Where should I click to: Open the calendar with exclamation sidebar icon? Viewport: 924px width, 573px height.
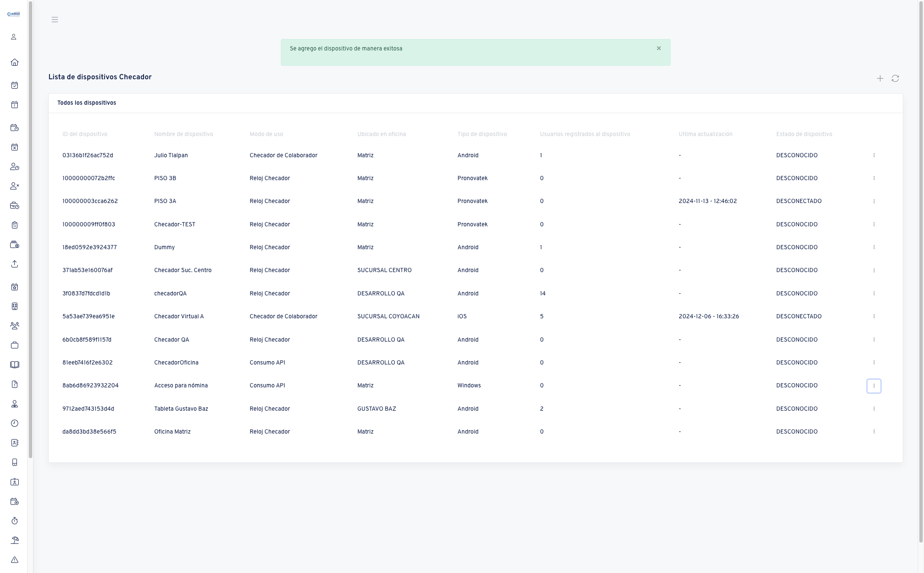14,105
